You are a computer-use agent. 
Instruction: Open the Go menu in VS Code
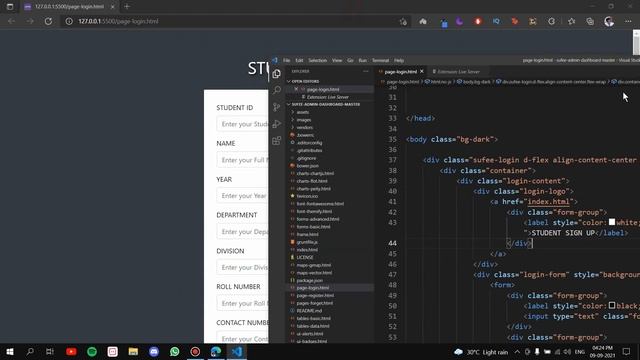click(x=350, y=60)
